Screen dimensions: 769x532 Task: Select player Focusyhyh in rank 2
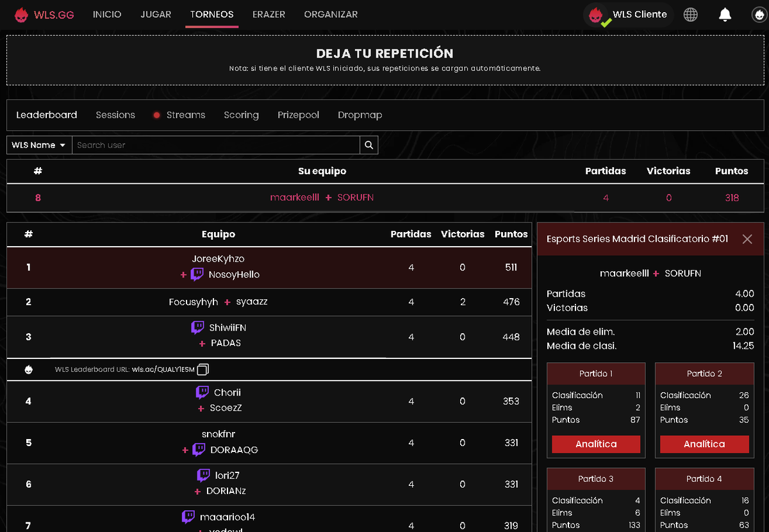(194, 302)
